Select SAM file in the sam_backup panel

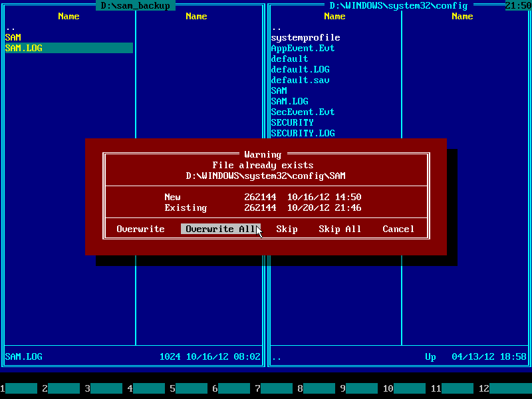tap(13, 37)
